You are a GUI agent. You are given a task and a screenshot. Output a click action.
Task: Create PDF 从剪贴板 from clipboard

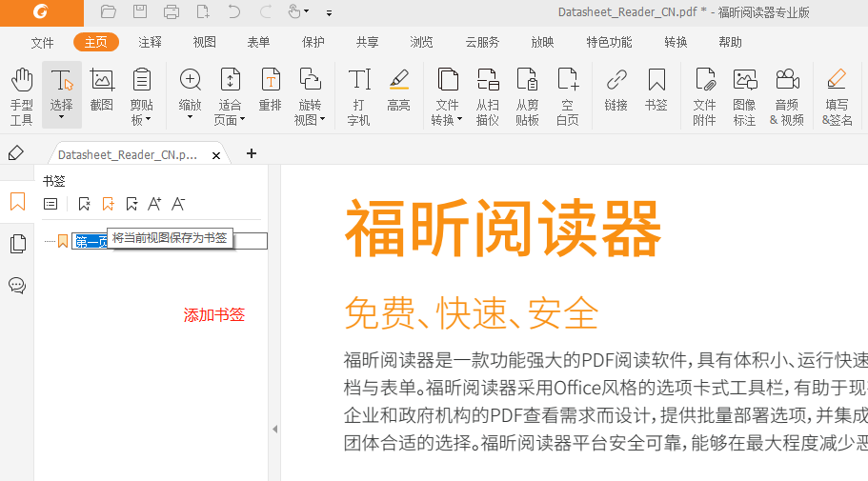point(527,96)
